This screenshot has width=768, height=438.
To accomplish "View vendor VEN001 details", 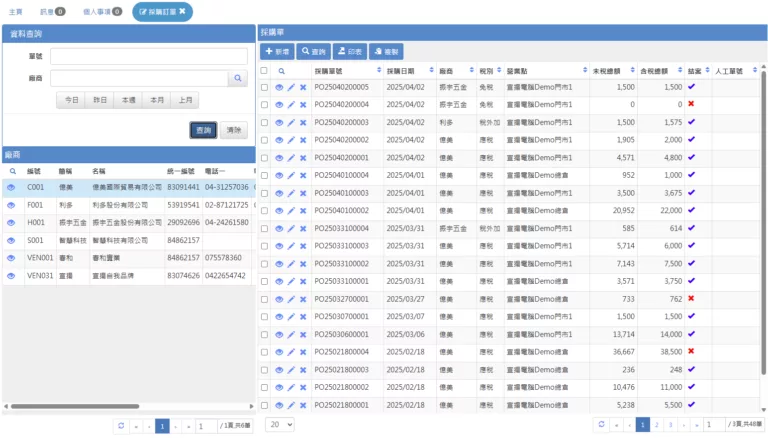I will [x=11, y=258].
